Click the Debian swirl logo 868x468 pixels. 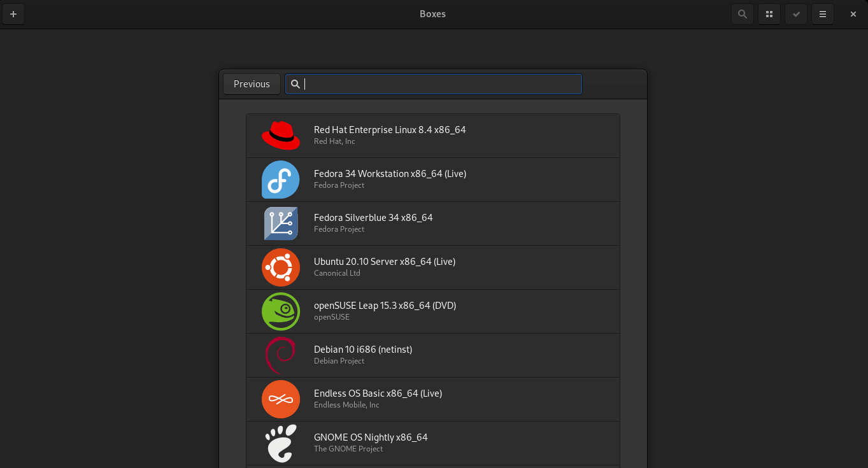point(281,355)
